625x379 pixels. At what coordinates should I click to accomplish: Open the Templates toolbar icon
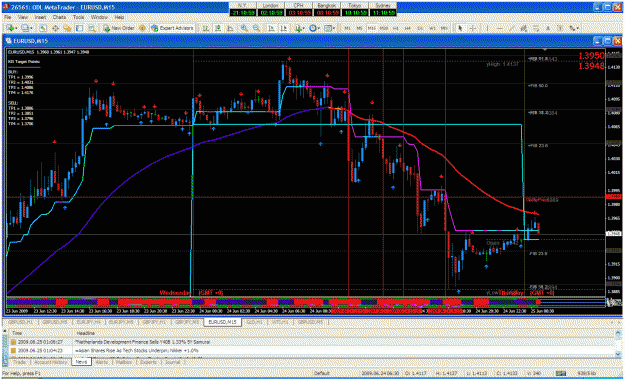(328, 28)
